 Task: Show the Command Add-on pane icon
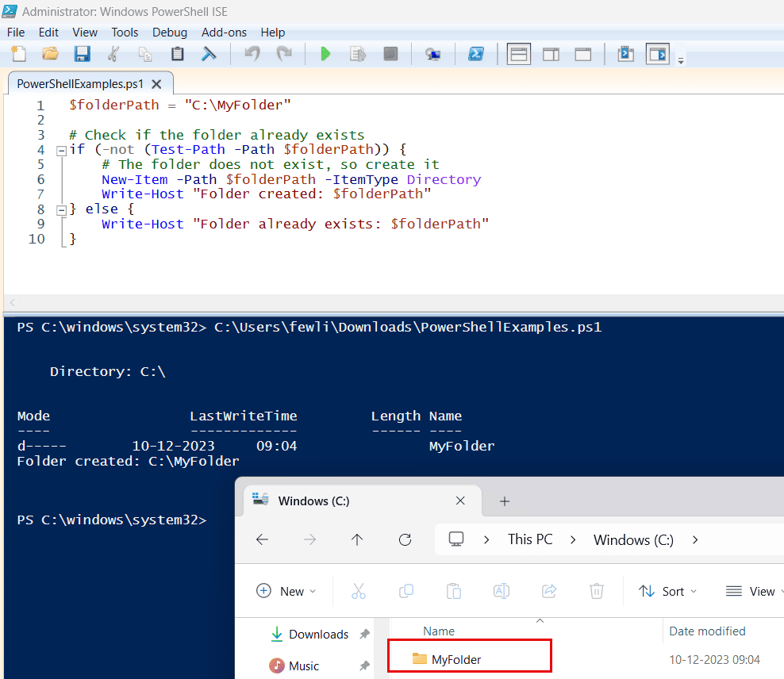(x=658, y=54)
